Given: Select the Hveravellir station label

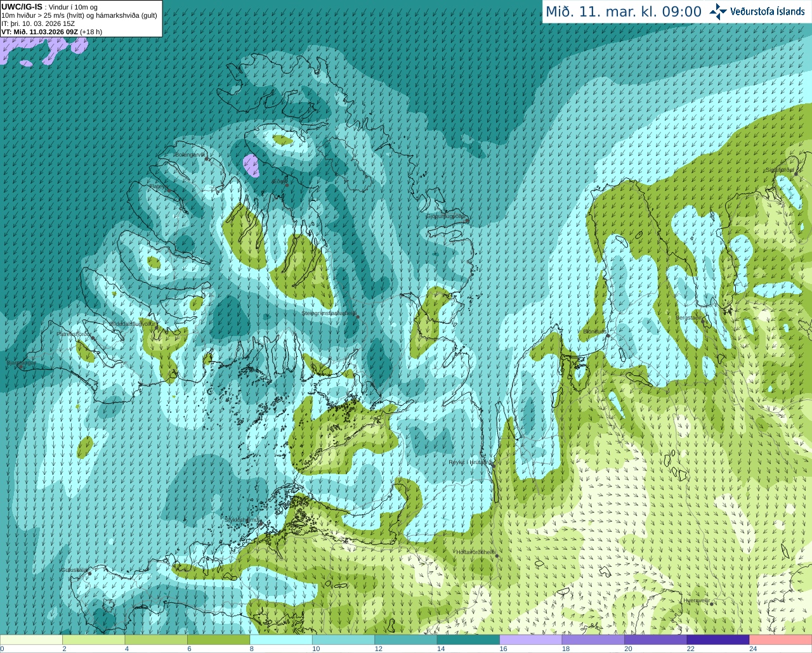Looking at the screenshot, I should [697, 600].
